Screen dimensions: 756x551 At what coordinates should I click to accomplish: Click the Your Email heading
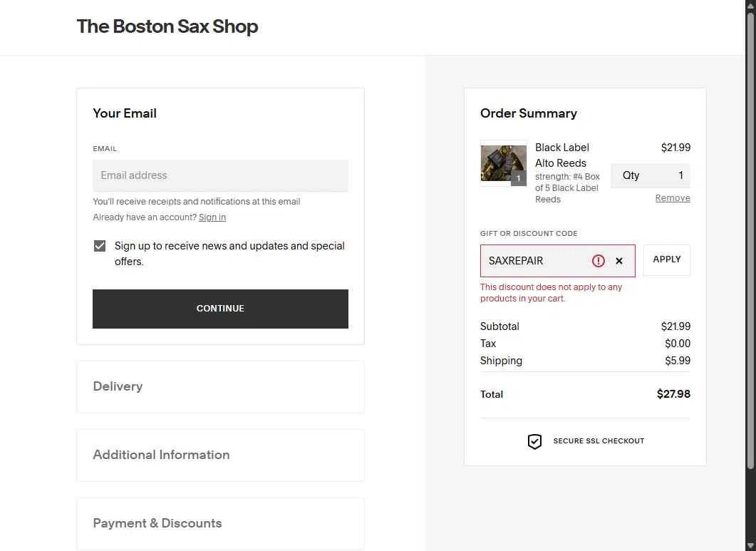125,113
